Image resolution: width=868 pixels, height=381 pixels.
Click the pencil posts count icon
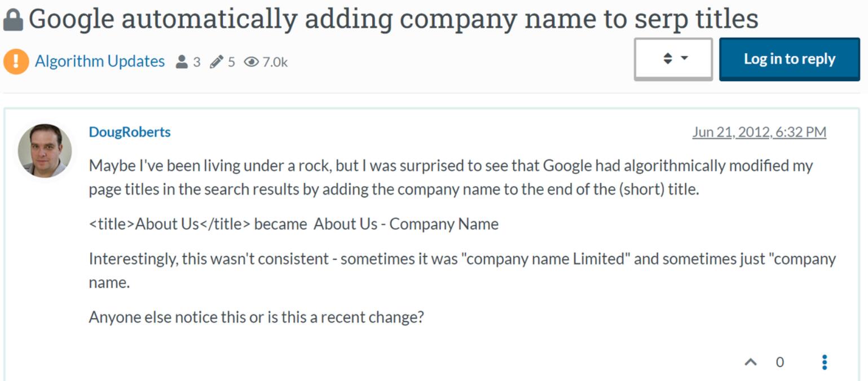click(x=217, y=62)
